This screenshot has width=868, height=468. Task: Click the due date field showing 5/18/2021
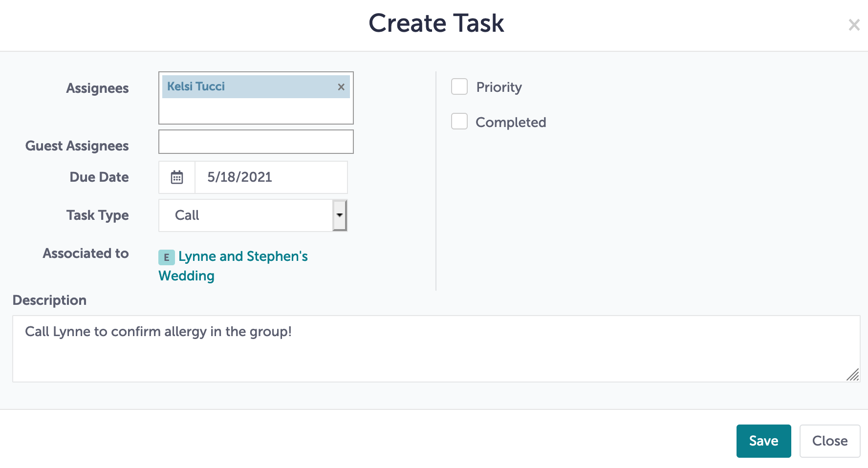[x=271, y=177]
